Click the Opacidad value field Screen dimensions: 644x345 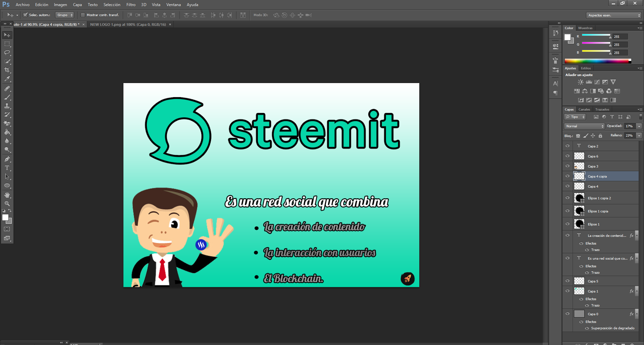[630, 126]
